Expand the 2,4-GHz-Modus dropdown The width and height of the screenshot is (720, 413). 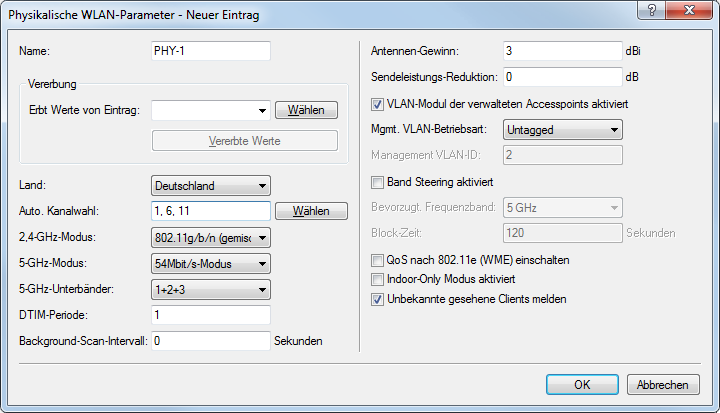point(211,237)
